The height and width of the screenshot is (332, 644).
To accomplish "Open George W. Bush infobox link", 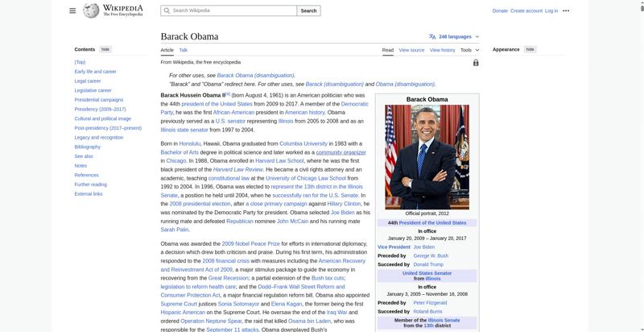I will click(430, 256).
